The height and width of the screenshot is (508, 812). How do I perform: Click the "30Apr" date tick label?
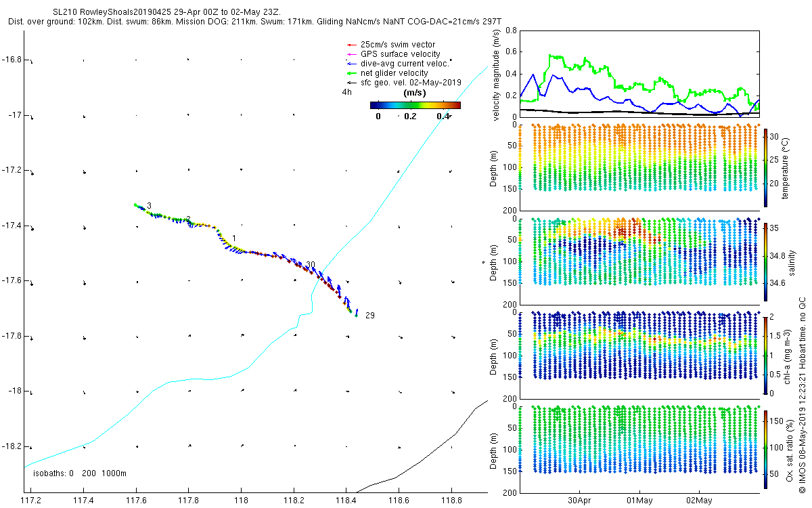click(580, 501)
